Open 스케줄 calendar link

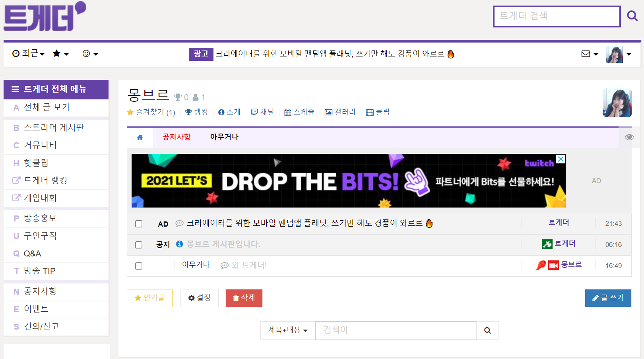pyautogui.click(x=299, y=112)
